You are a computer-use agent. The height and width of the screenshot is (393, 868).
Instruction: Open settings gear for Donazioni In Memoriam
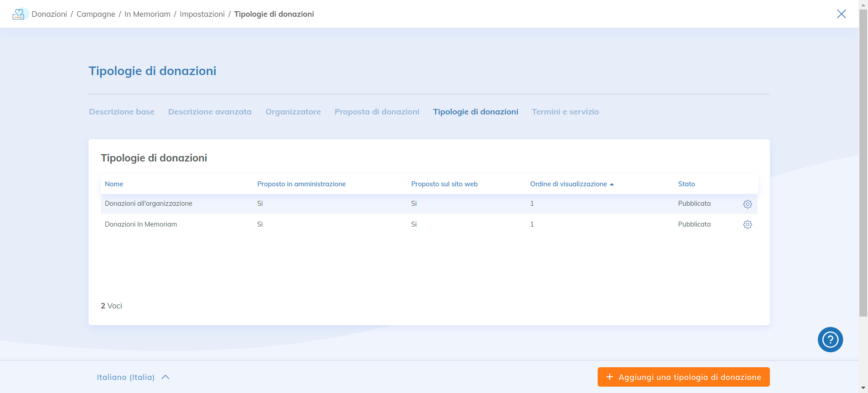pos(747,225)
